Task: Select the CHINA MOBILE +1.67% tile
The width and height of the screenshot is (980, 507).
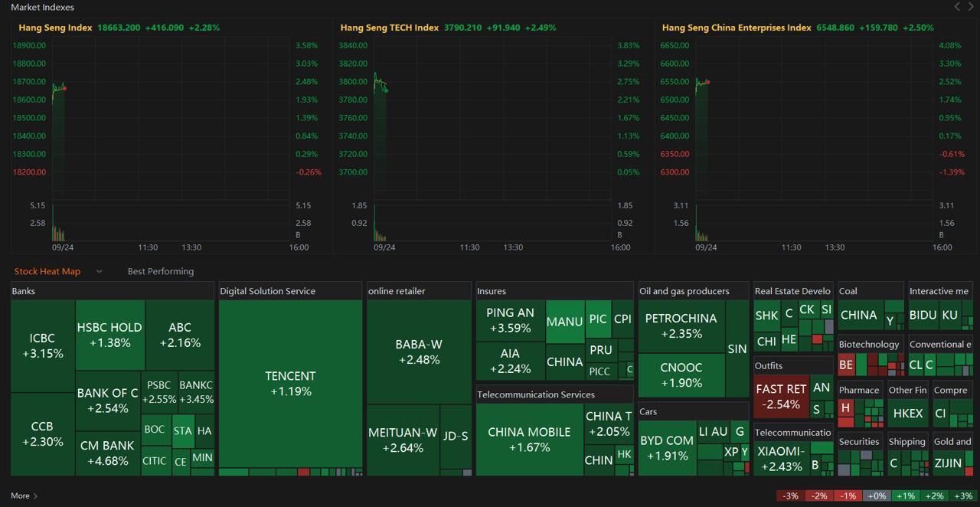Action: tap(529, 440)
